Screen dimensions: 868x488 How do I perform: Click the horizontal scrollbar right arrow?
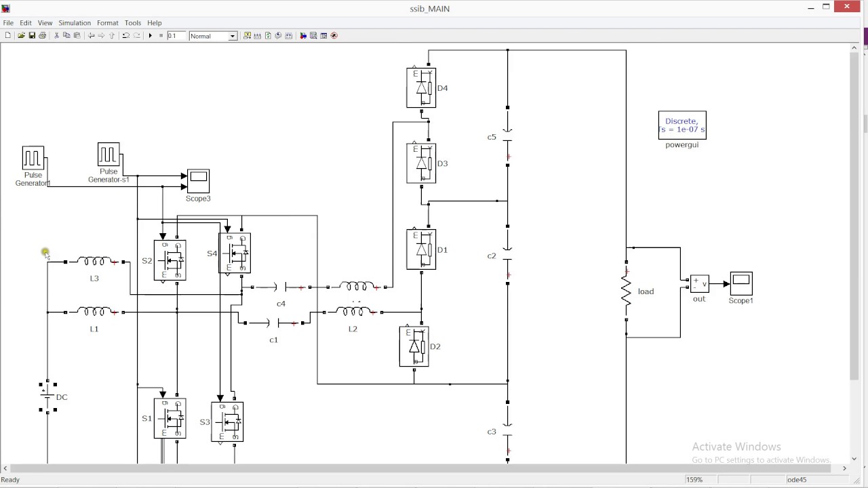point(844,468)
